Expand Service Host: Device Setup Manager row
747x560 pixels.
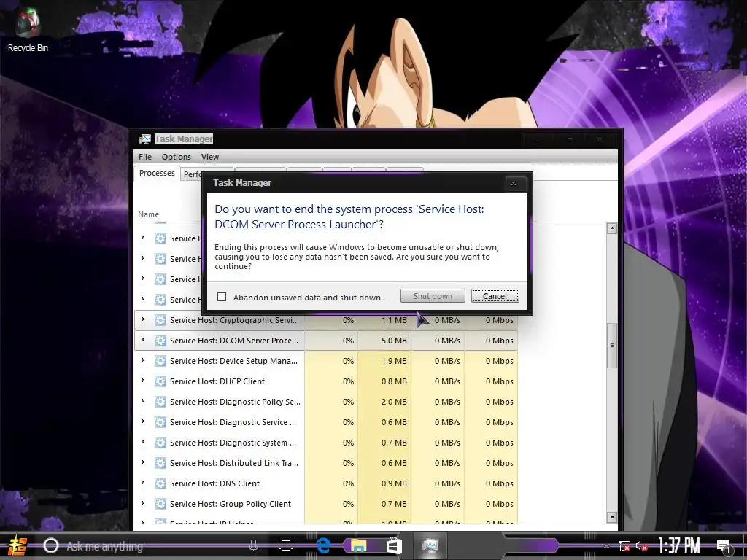click(x=142, y=360)
